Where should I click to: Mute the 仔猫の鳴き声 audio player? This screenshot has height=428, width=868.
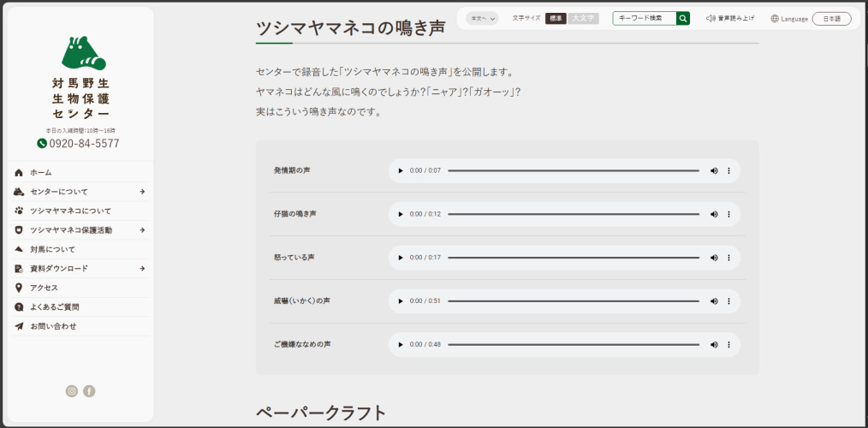[714, 214]
